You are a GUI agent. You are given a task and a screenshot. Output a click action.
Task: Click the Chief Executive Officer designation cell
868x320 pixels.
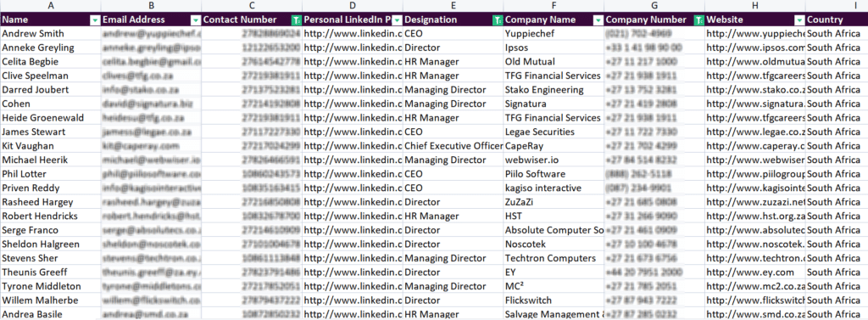[453, 146]
